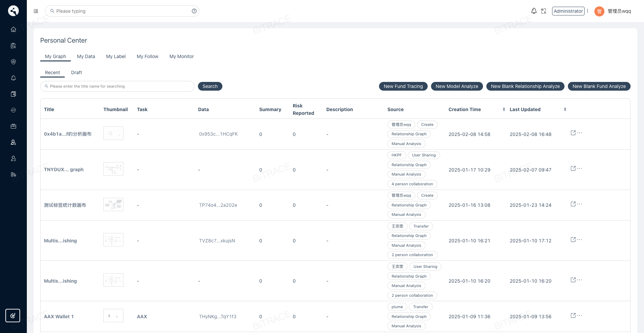Image resolution: width=644 pixels, height=333 pixels.
Task: Open the thumbnail of the 0x4b1a graph row
Action: click(113, 133)
